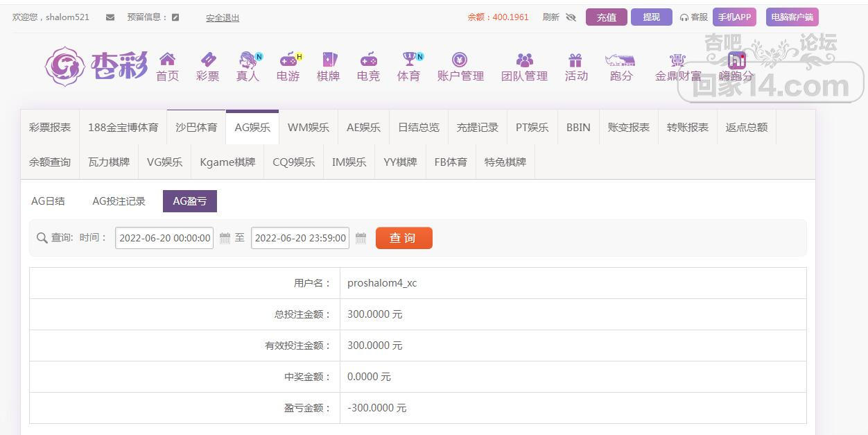Click the start time input field
This screenshot has height=435, width=868.
[x=164, y=238]
